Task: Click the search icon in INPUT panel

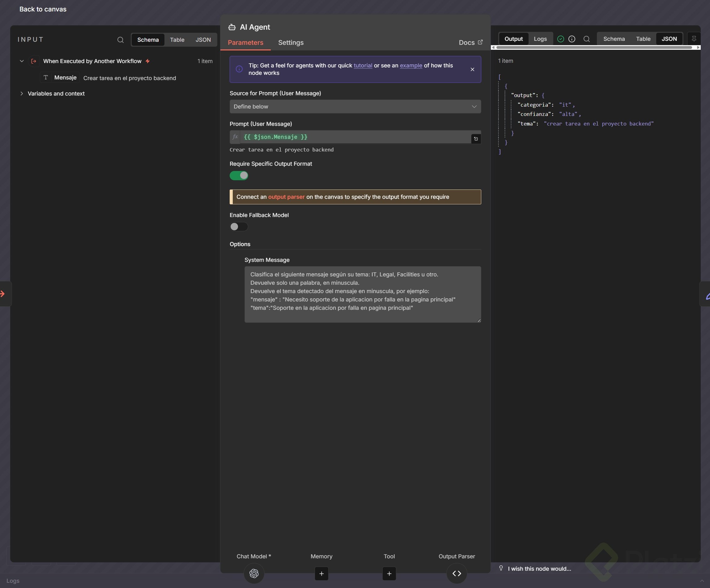Action: 120,40
